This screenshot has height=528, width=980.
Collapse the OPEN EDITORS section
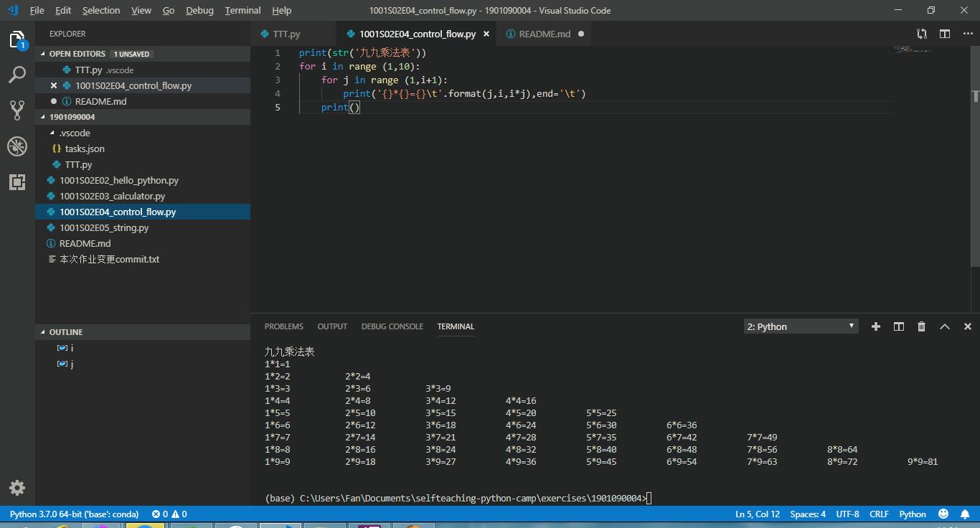[74, 54]
